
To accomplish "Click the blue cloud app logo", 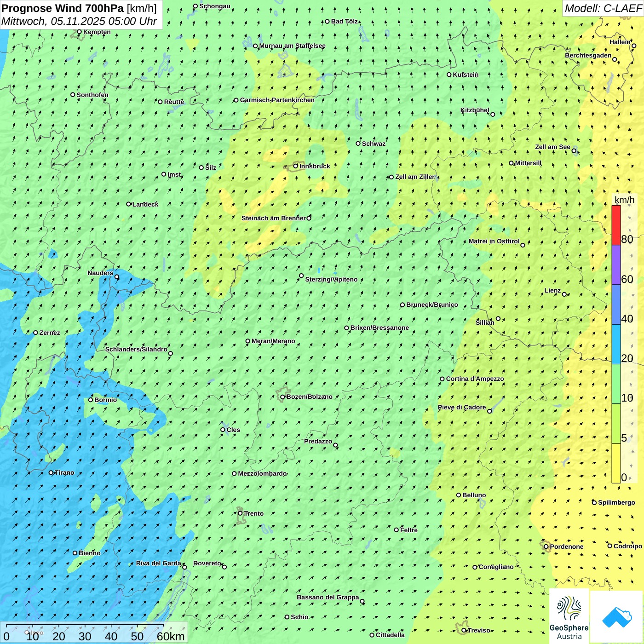I will coord(616,617).
